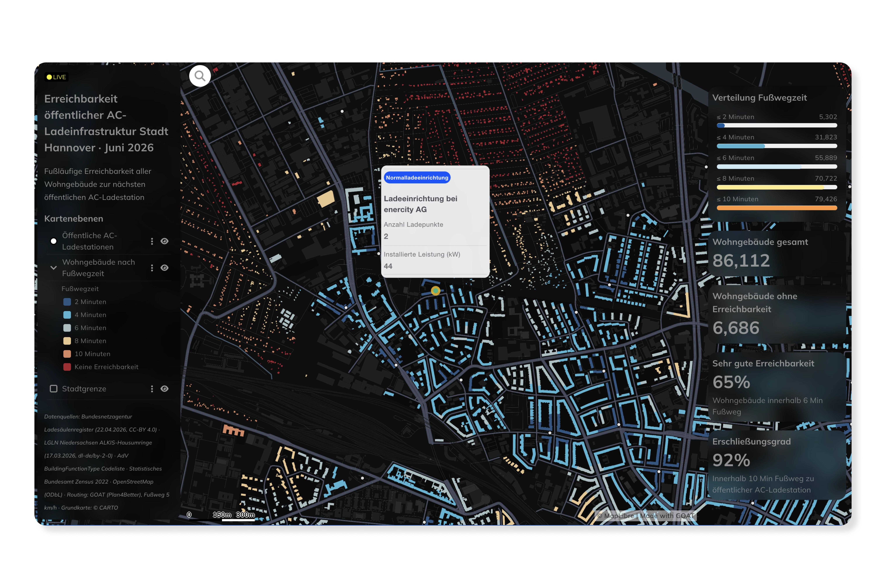
Task: Select the 2 Minuten dark blue swatch
Action: (x=67, y=302)
